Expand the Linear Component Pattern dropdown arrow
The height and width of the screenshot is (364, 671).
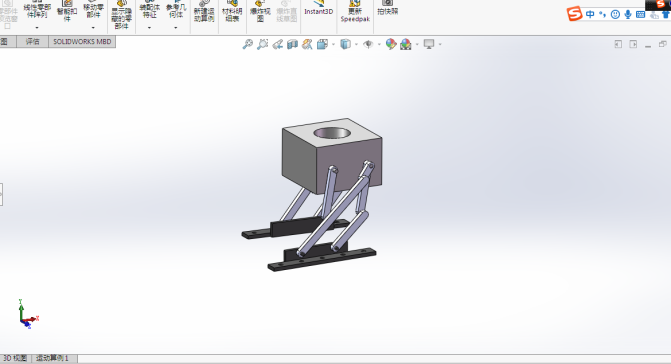(37, 28)
